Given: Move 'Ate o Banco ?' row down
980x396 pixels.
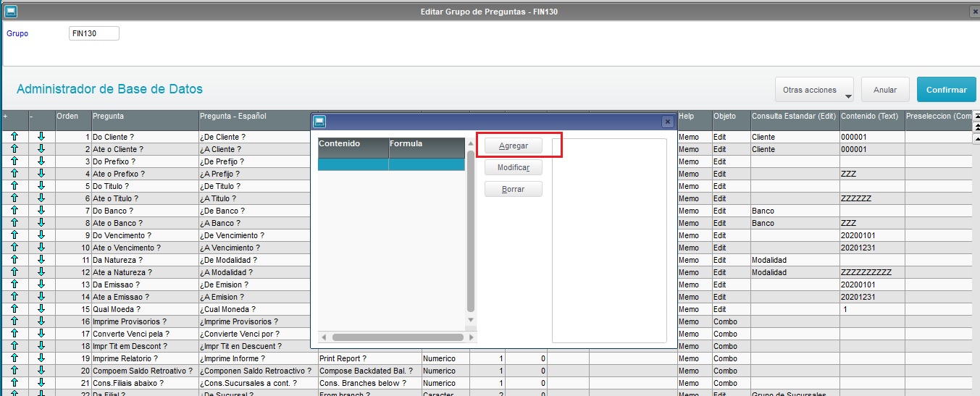Looking at the screenshot, I should [41, 223].
